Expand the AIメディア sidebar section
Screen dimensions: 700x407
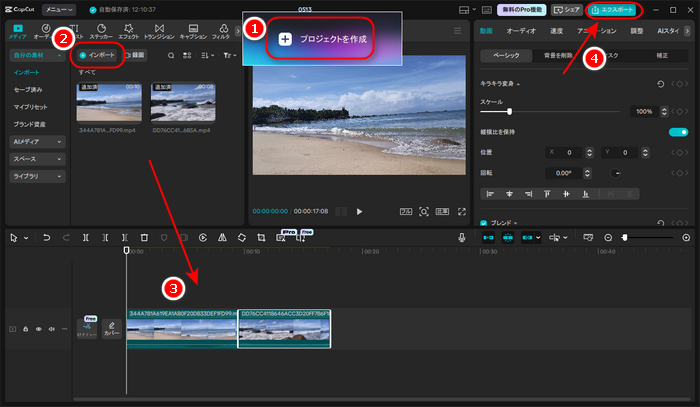38,141
